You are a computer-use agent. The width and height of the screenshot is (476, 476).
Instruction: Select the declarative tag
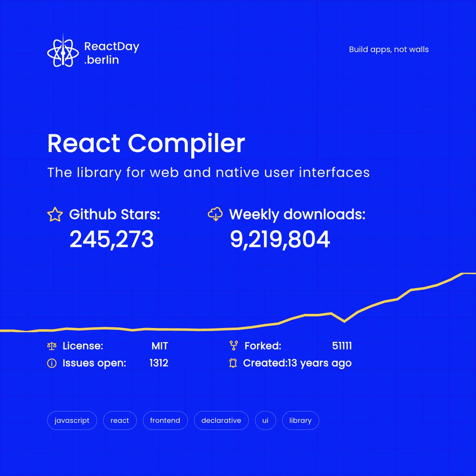tap(221, 420)
